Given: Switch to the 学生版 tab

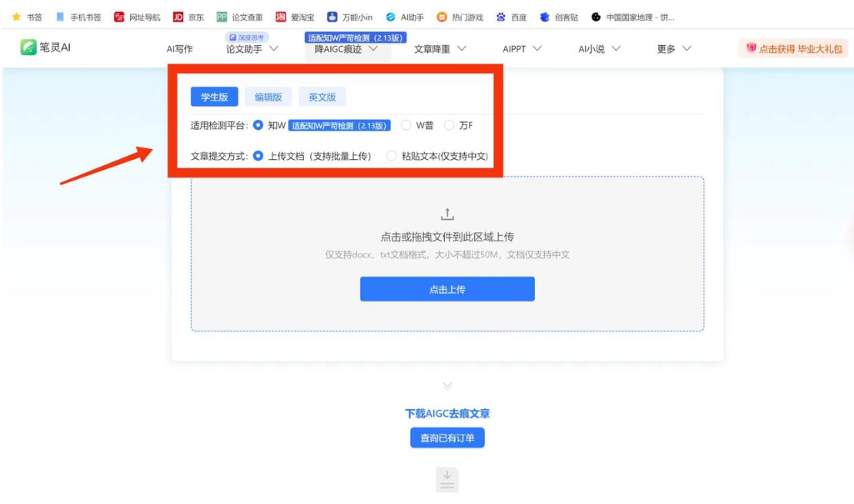Looking at the screenshot, I should [214, 97].
